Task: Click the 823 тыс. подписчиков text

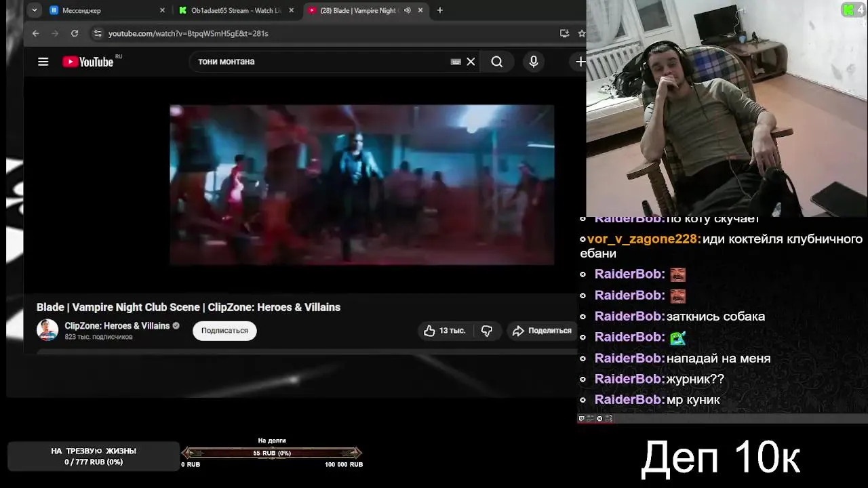Action: 98,337
